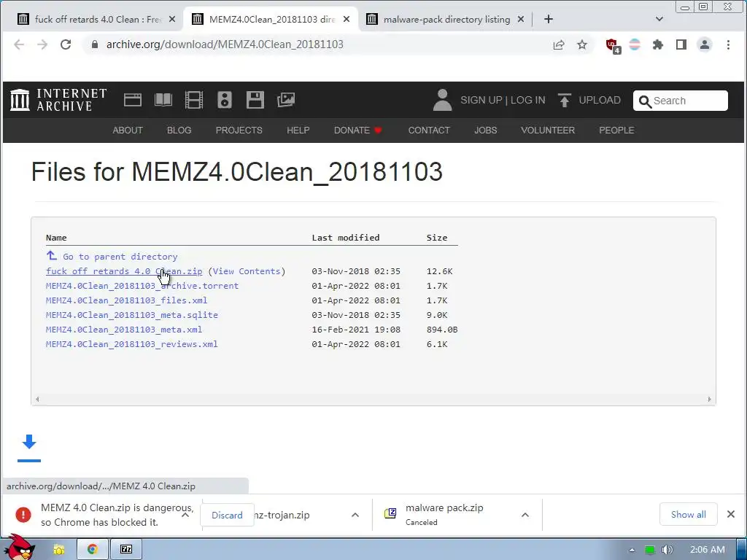Open the Software floppy disk icon
Image resolution: width=747 pixels, height=560 pixels.
pyautogui.click(x=255, y=100)
